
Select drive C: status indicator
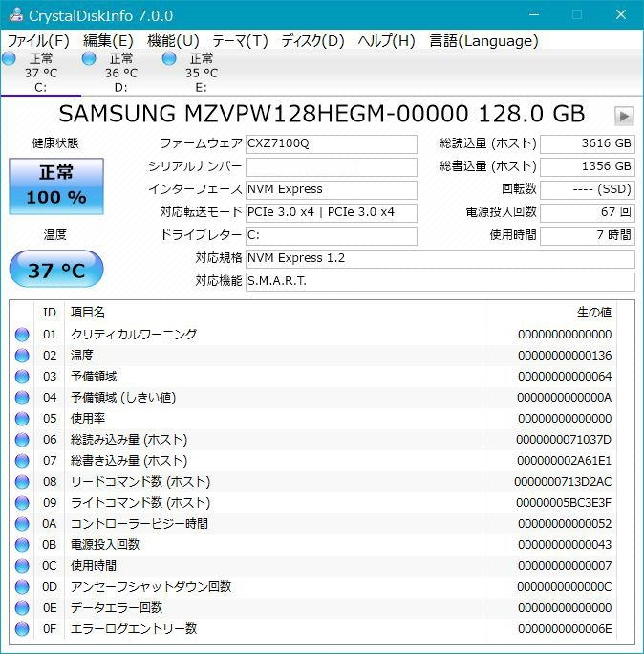pyautogui.click(x=9, y=59)
